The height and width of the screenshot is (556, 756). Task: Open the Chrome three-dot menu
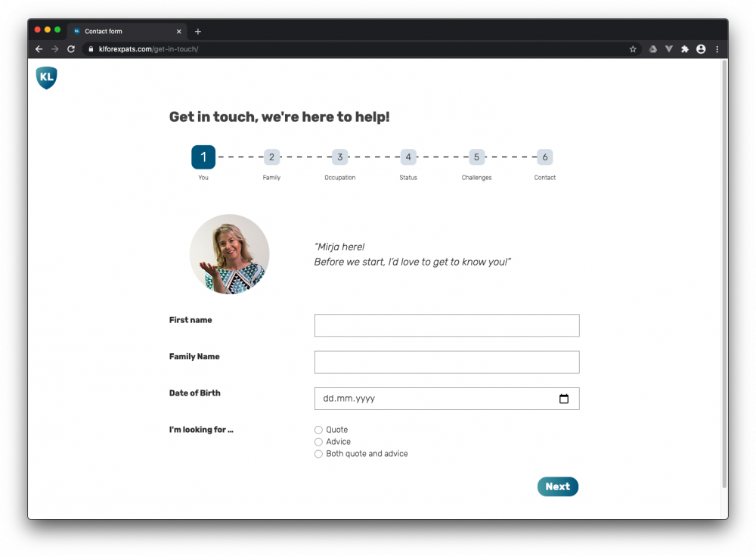[717, 49]
